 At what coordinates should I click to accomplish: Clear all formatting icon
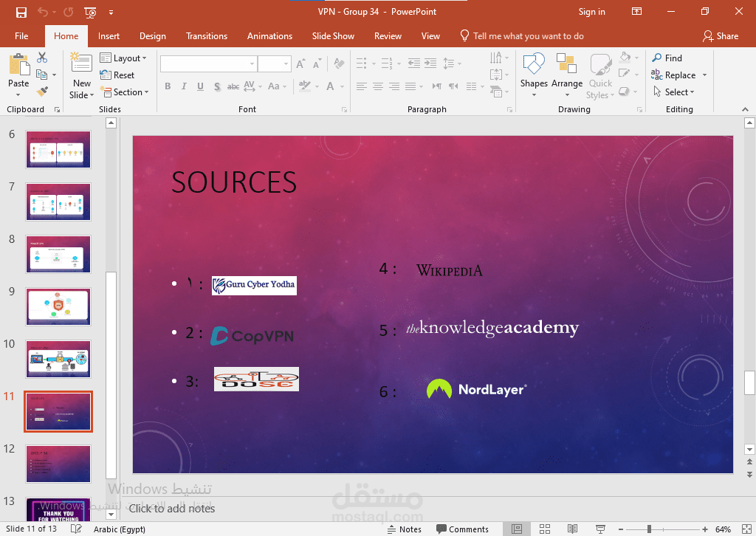point(339,63)
